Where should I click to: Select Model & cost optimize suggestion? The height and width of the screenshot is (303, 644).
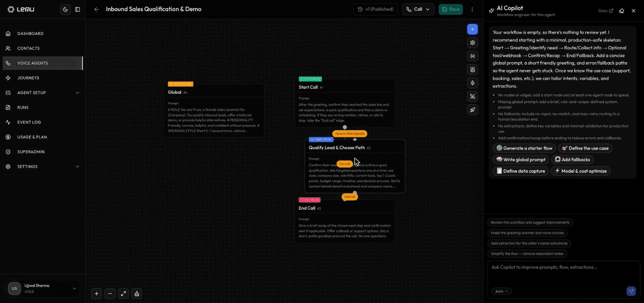580,171
